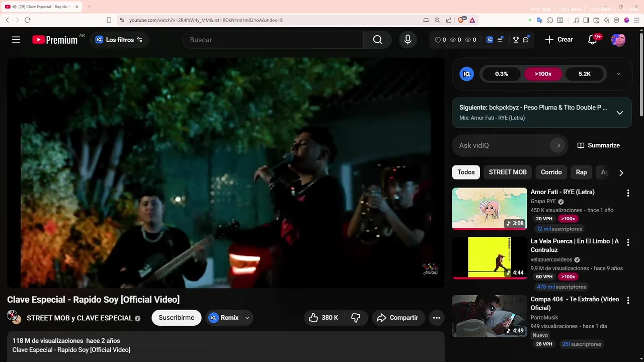Image resolution: width=644 pixels, height=362 pixels.
Task: Open the Amor Fati - RYE (Letra) title
Action: click(x=562, y=192)
